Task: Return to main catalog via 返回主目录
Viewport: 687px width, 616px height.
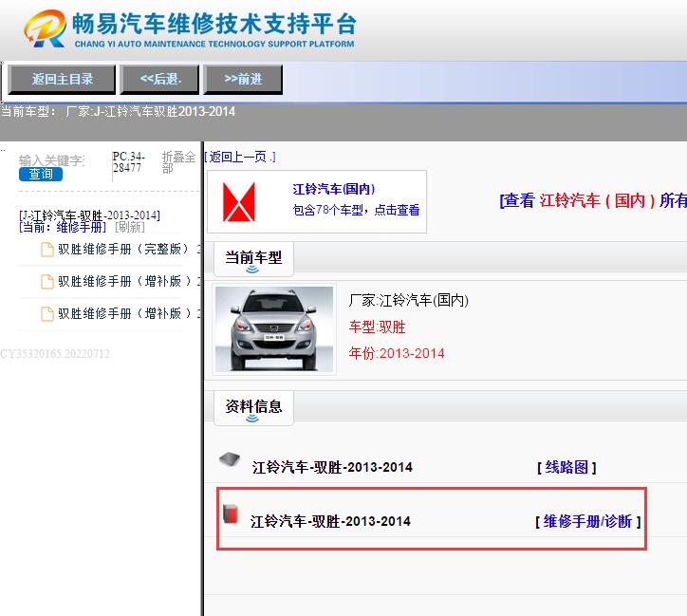Action: point(62,80)
